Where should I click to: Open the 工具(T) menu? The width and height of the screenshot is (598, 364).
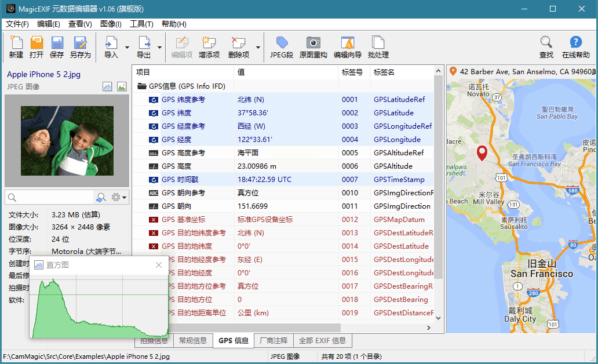pos(141,24)
